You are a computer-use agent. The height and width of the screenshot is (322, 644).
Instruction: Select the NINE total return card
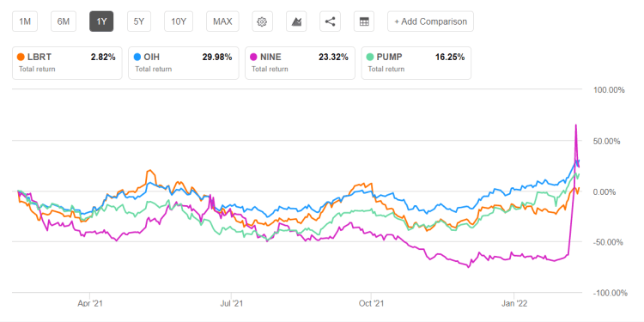300,63
